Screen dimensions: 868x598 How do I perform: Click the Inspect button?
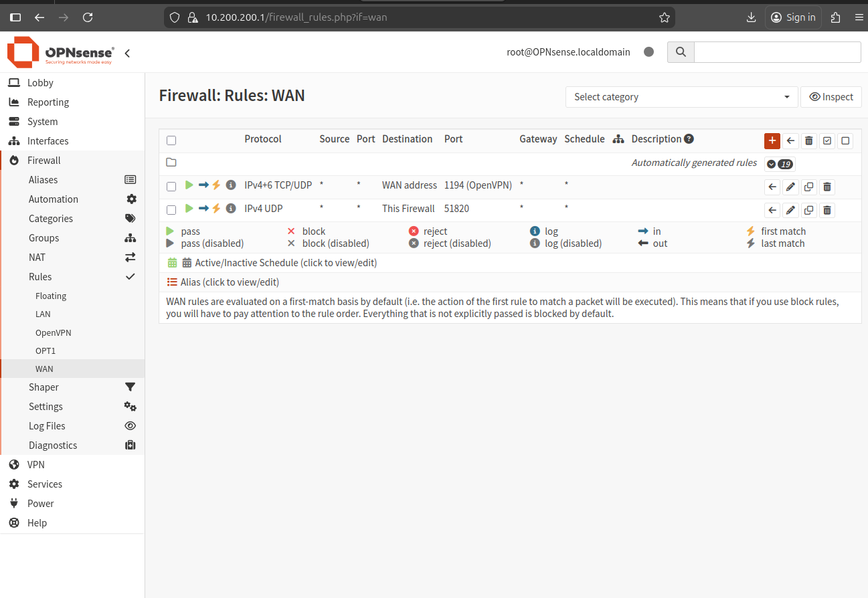click(x=831, y=97)
